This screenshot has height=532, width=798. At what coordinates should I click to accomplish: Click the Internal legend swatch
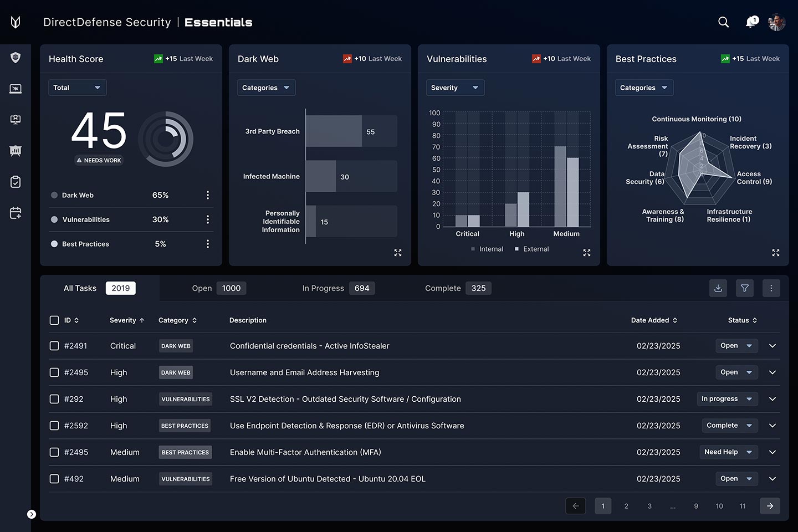coord(473,249)
